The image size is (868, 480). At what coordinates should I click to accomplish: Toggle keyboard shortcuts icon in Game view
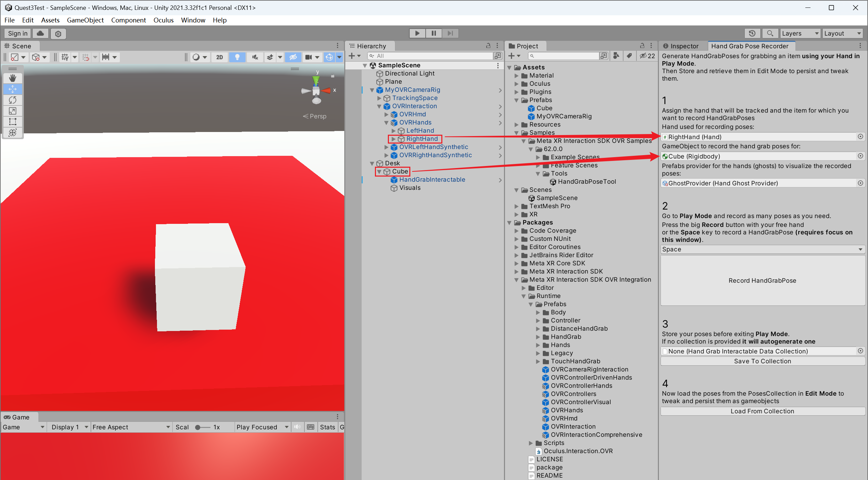310,427
